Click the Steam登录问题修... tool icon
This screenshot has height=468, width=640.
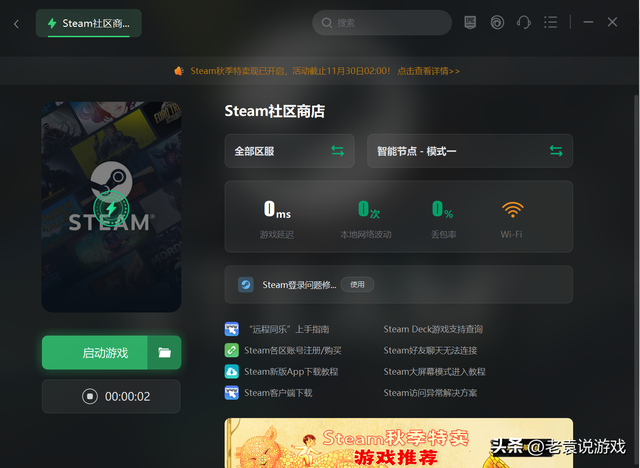point(246,284)
